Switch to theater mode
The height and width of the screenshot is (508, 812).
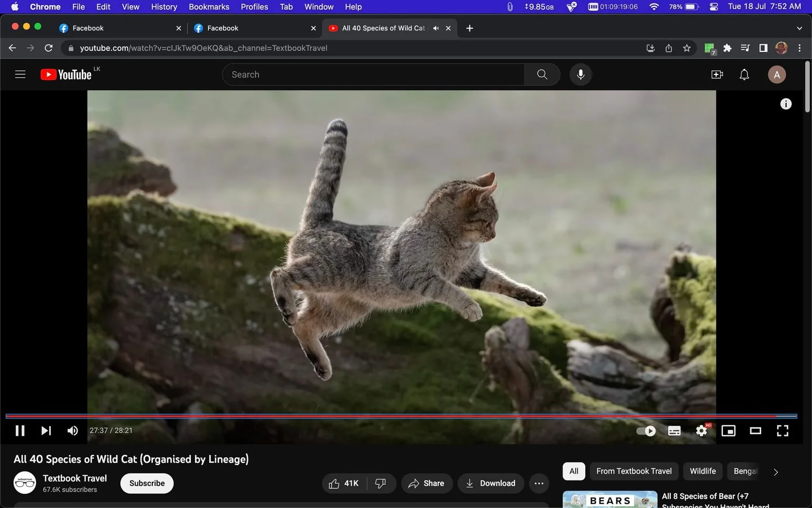tap(755, 431)
